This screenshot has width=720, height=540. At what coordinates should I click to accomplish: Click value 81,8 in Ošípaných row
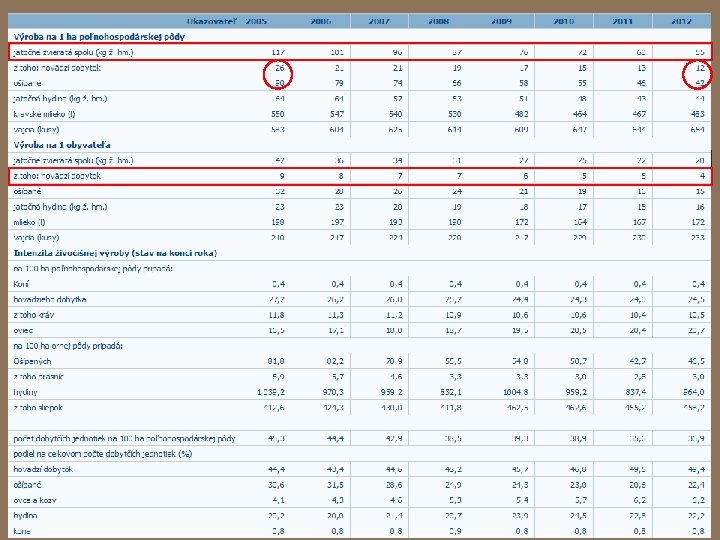[x=276, y=361]
